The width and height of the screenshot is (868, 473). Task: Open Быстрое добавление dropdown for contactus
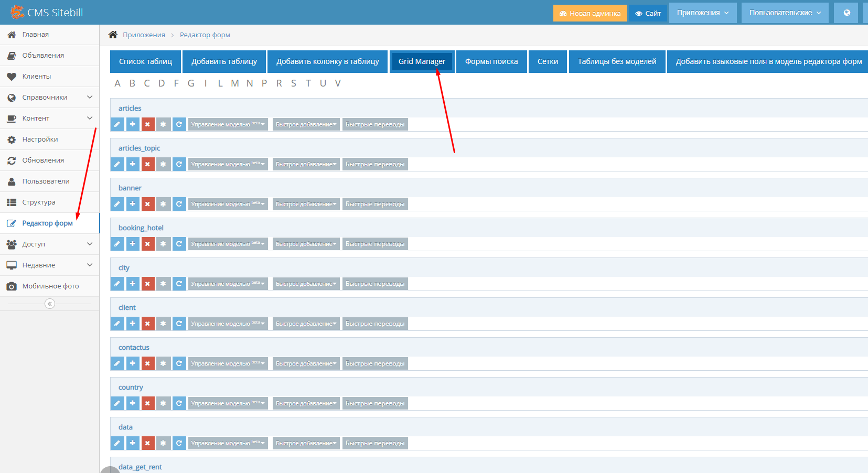(306, 363)
